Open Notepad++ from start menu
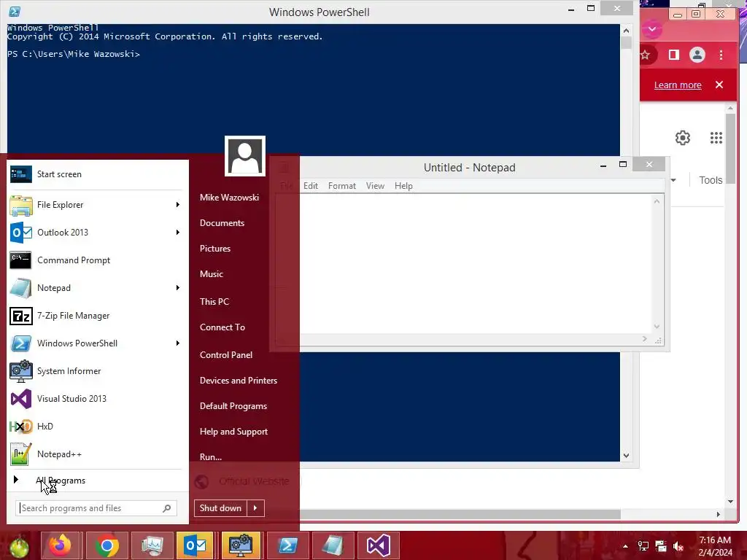This screenshot has width=747, height=560. (98, 454)
